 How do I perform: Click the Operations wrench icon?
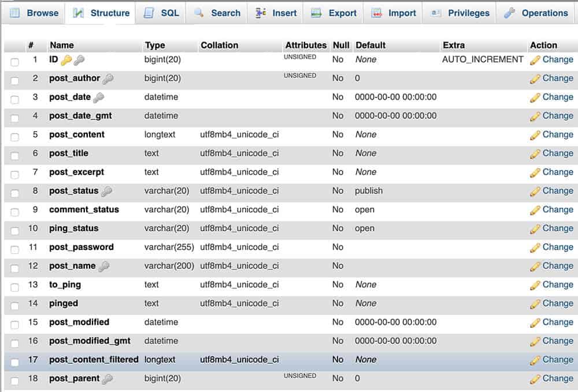pyautogui.click(x=509, y=13)
